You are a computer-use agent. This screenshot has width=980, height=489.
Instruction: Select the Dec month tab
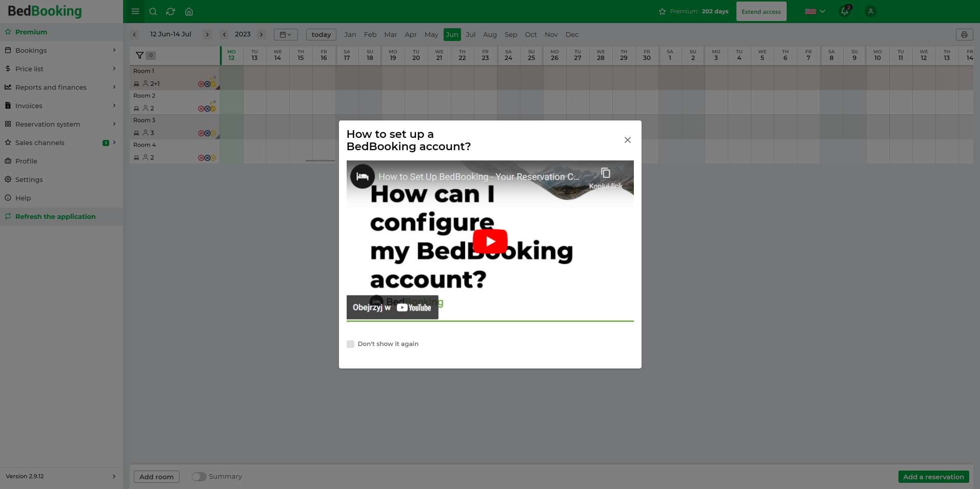(x=572, y=34)
